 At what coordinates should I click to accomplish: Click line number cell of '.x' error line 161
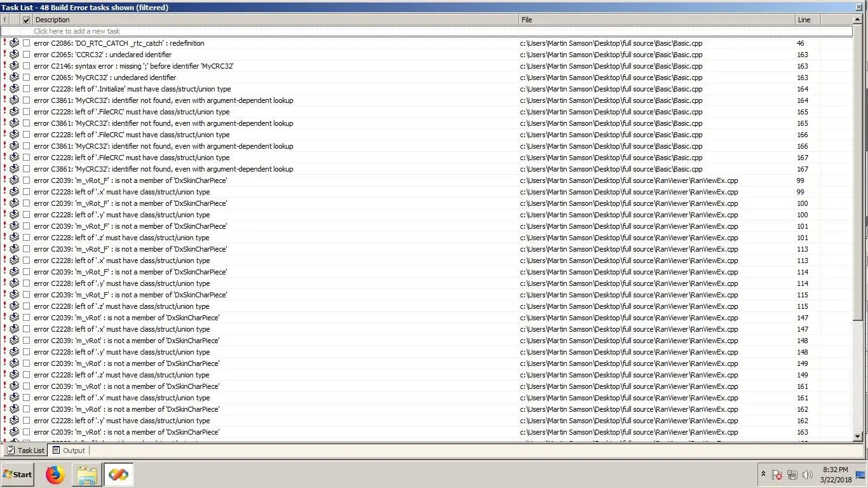pos(802,398)
